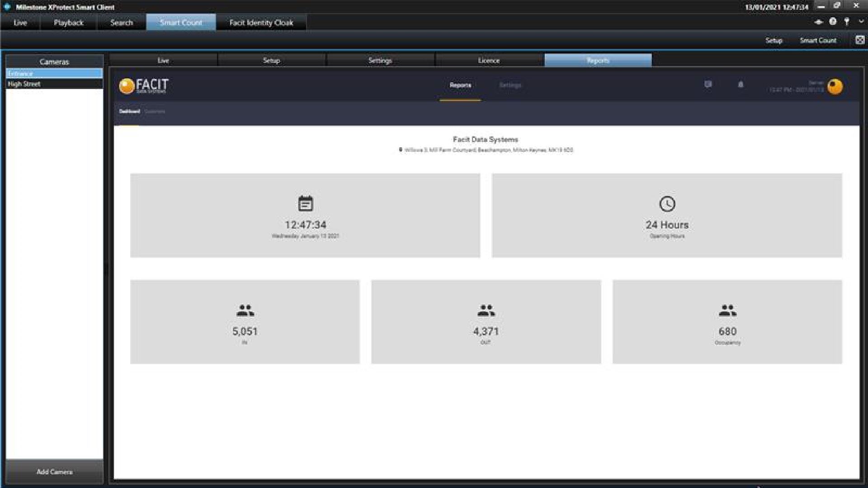Select the Smart Count workspace tab

[x=181, y=23]
